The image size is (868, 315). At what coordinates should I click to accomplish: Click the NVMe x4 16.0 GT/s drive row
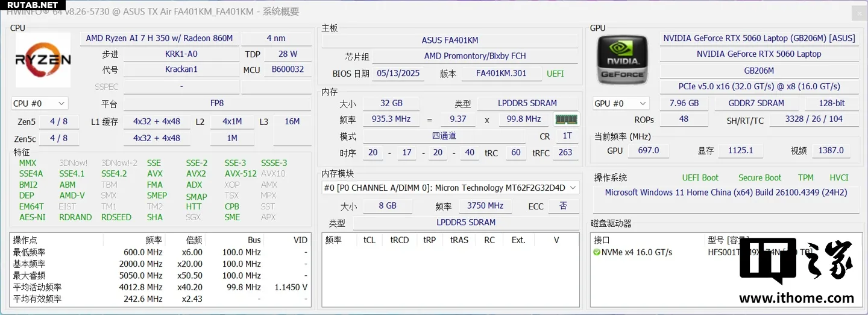pos(725,252)
